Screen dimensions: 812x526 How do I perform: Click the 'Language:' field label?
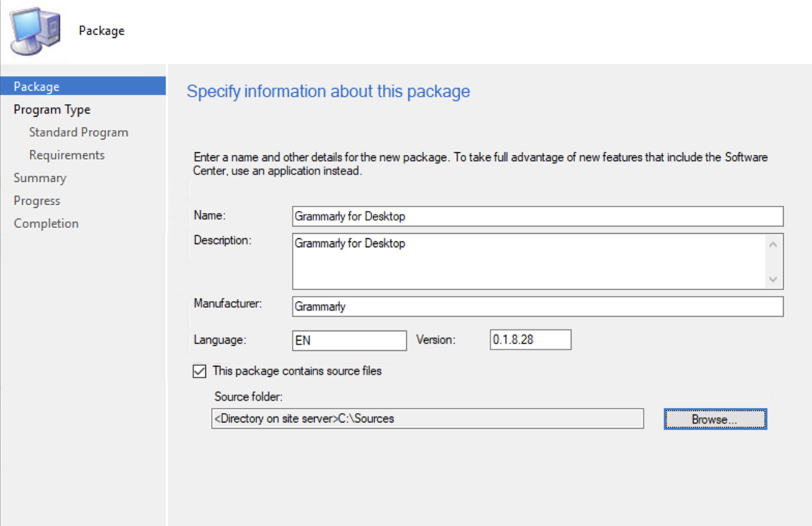click(x=220, y=340)
